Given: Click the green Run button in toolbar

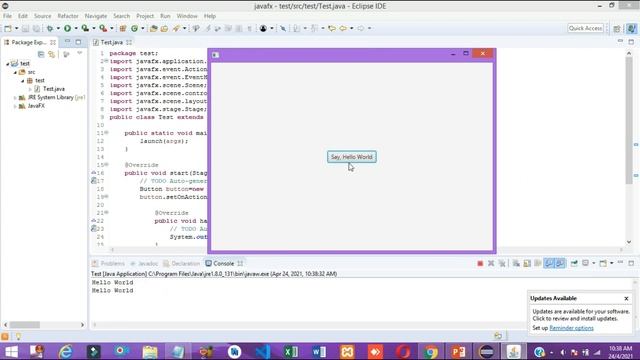Looking at the screenshot, I should click(67, 28).
